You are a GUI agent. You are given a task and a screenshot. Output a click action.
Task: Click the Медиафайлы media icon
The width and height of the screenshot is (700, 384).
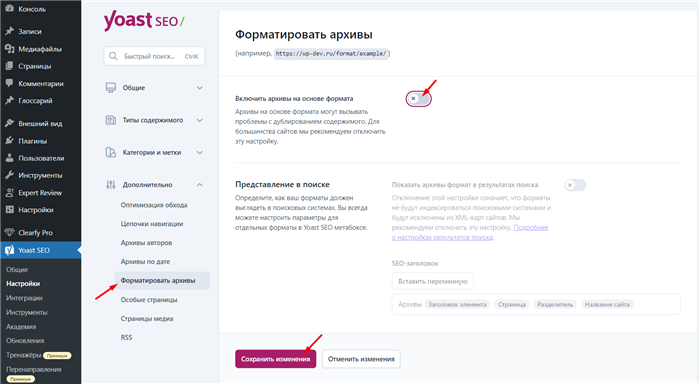[9, 49]
